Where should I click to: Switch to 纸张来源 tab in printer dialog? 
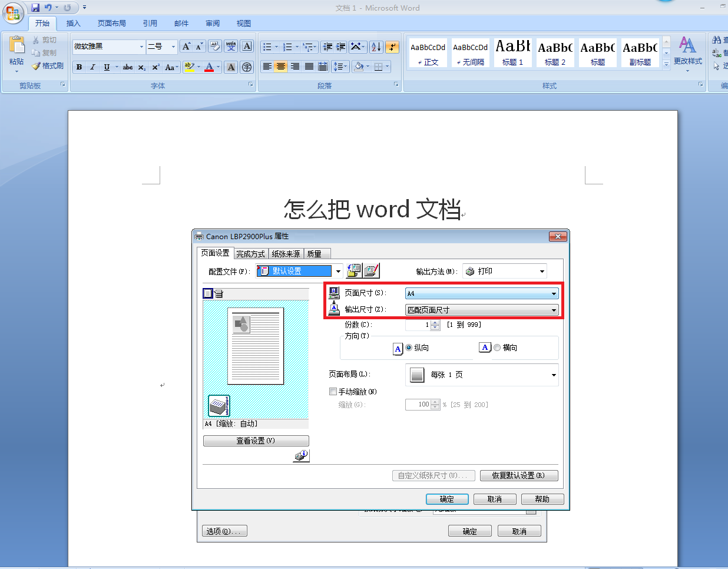pos(286,254)
